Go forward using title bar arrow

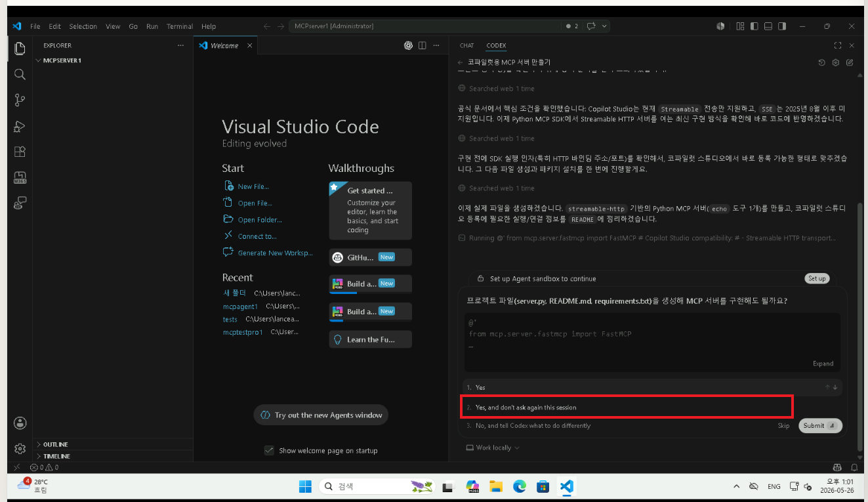tap(279, 26)
